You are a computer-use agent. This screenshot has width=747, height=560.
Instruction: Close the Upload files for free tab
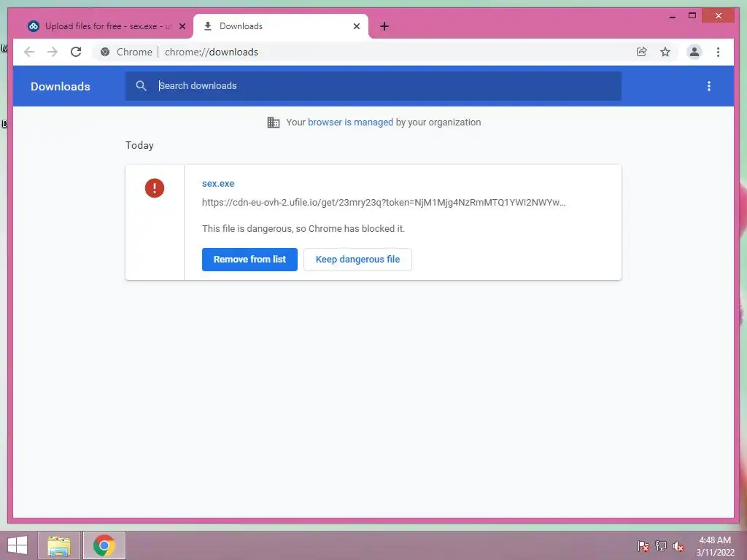click(x=182, y=26)
